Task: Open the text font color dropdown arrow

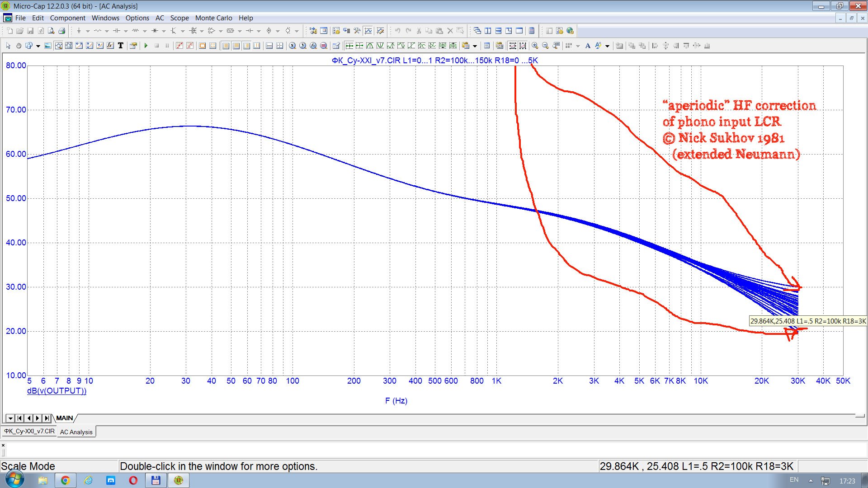Action: 607,46
